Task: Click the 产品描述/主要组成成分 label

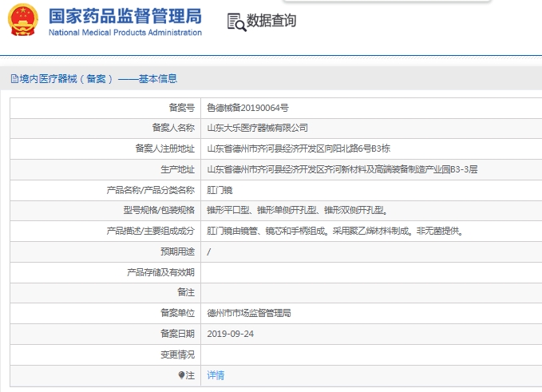Action: pyautogui.click(x=150, y=231)
